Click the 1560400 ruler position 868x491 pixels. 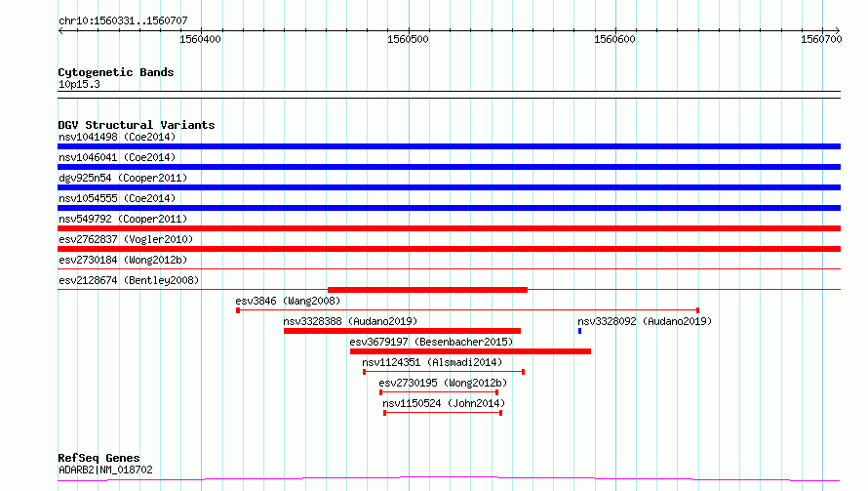point(200,39)
